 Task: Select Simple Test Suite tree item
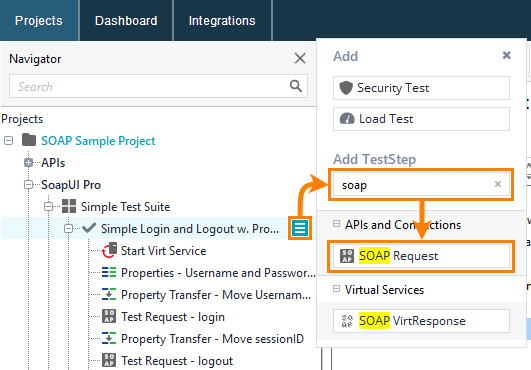(126, 206)
